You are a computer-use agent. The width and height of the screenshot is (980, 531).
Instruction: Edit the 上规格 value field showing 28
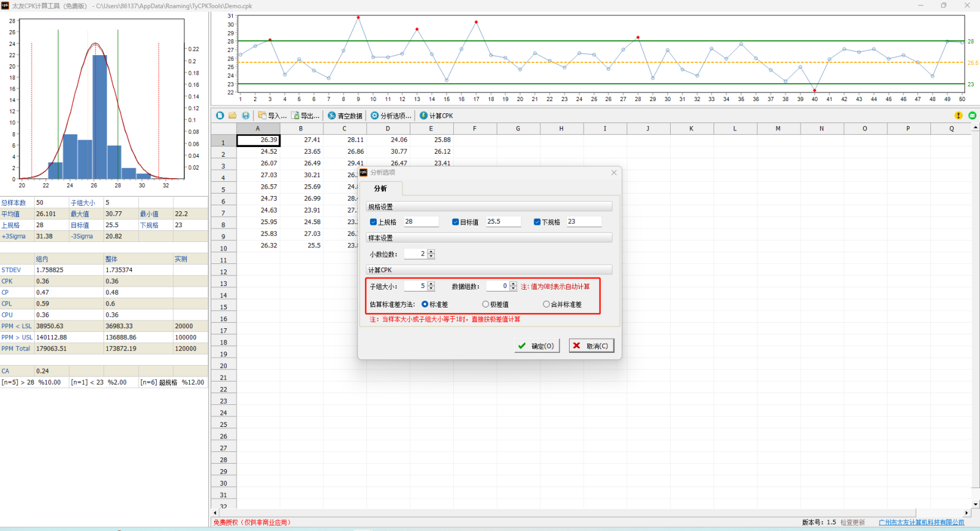[421, 222]
